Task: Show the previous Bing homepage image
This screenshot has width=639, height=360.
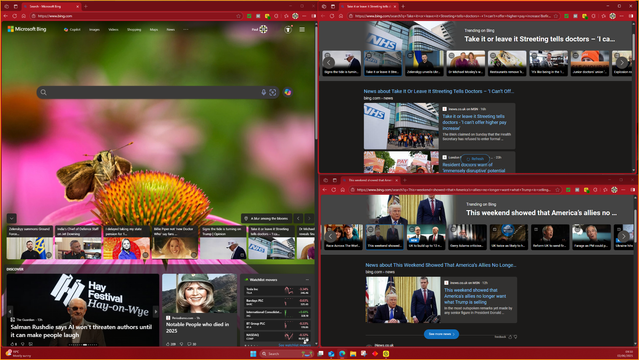Action: 298,219
